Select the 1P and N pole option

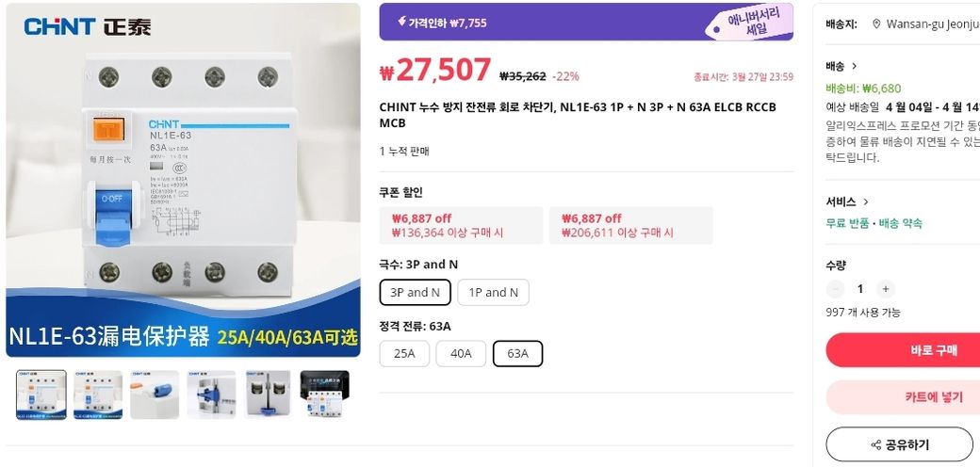pyautogui.click(x=493, y=292)
